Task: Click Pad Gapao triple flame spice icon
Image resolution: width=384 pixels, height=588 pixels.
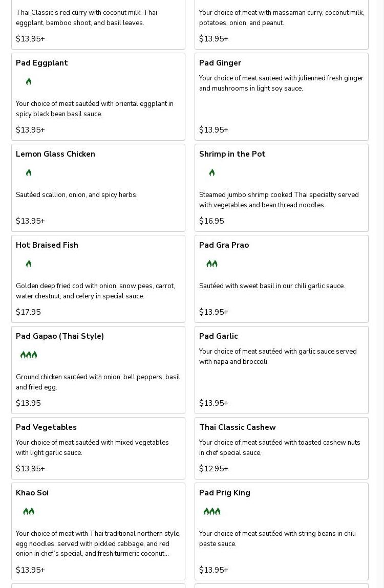Action: (29, 355)
